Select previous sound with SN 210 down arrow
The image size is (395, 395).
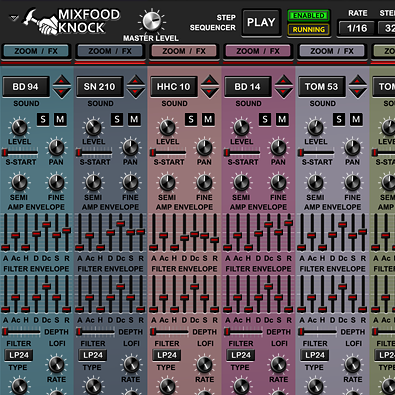coord(136,92)
